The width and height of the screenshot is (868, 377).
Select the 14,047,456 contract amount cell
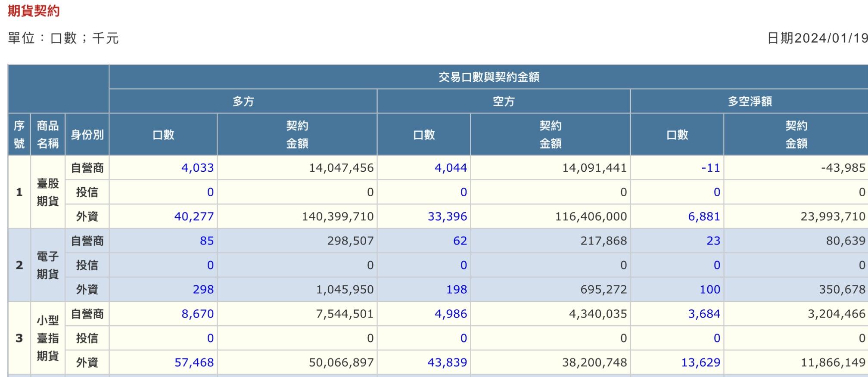click(297, 168)
